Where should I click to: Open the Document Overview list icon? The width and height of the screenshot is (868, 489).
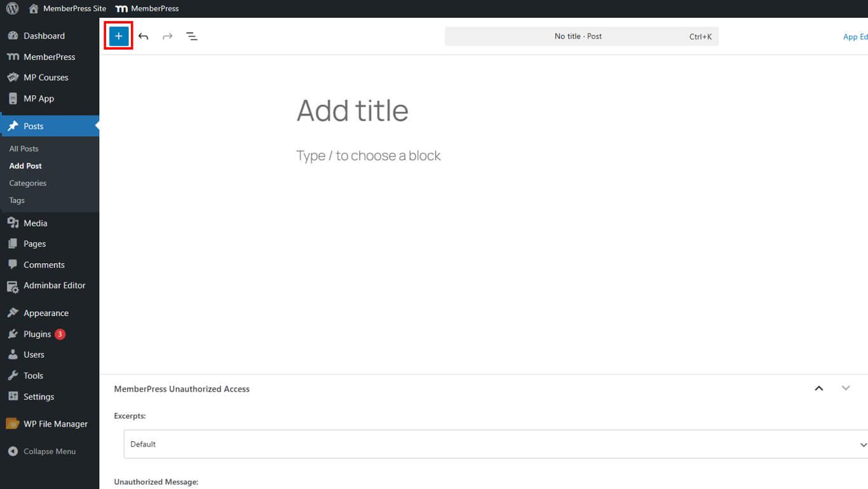click(192, 36)
